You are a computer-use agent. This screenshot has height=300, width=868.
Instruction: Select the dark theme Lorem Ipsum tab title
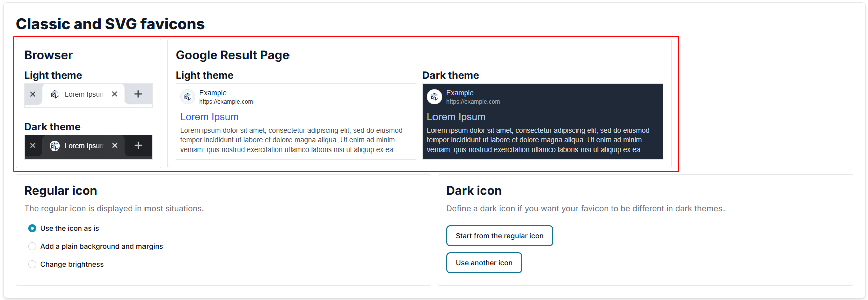click(x=84, y=146)
